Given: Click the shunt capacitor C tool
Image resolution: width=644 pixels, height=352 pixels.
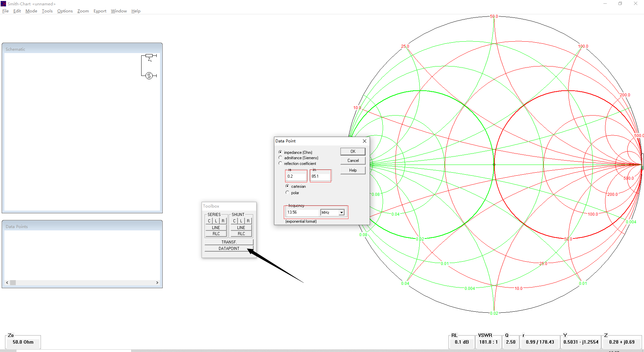Looking at the screenshot, I should (x=234, y=221).
